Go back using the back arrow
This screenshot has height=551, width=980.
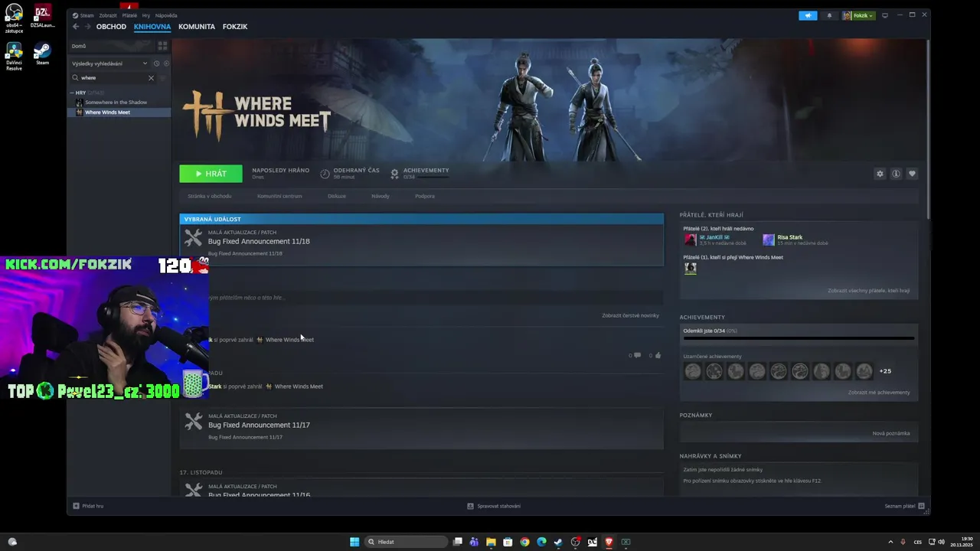click(75, 27)
